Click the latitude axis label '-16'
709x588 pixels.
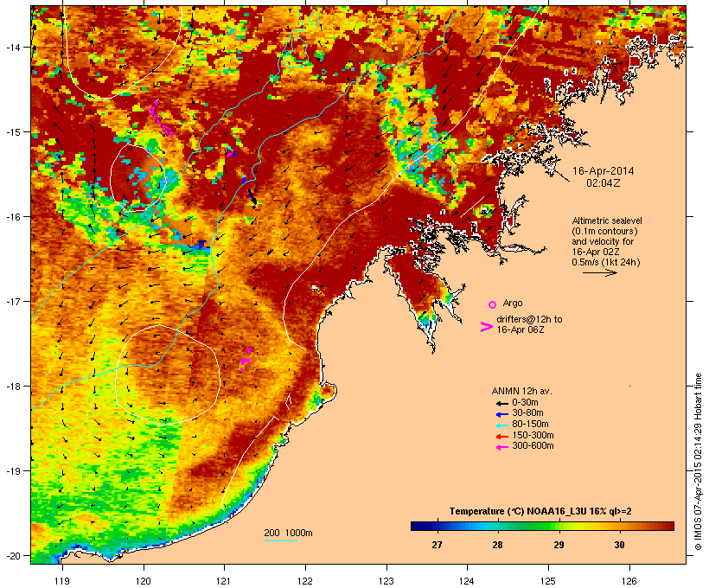coord(13,217)
